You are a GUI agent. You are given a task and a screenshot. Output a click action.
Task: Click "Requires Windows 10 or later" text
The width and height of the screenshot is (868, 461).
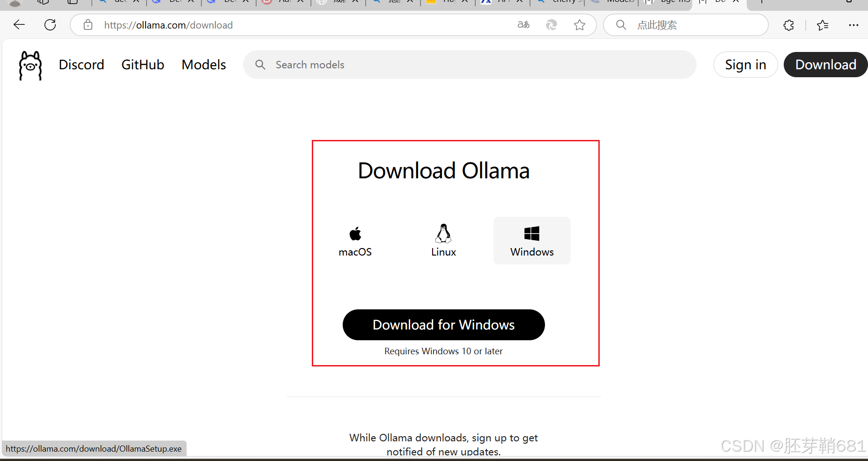coord(443,351)
